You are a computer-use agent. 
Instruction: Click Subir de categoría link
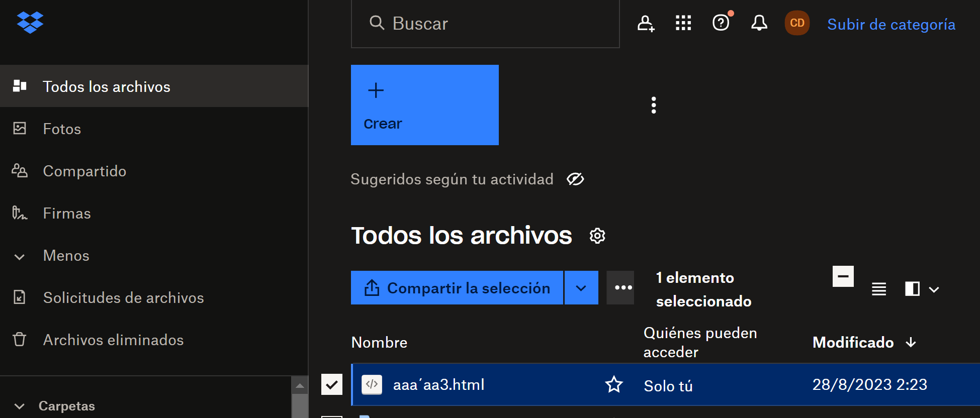[x=891, y=24]
